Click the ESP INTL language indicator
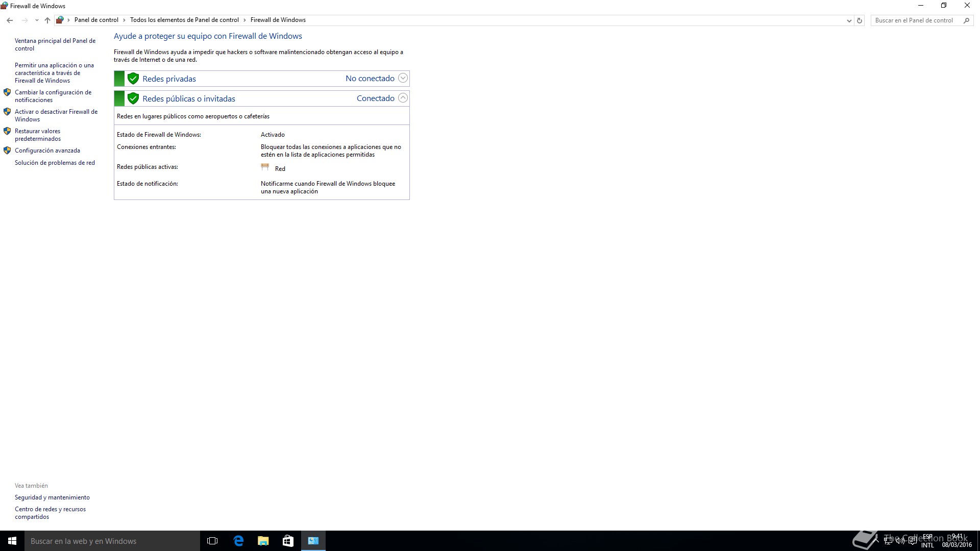This screenshot has width=980, height=551. (x=927, y=541)
